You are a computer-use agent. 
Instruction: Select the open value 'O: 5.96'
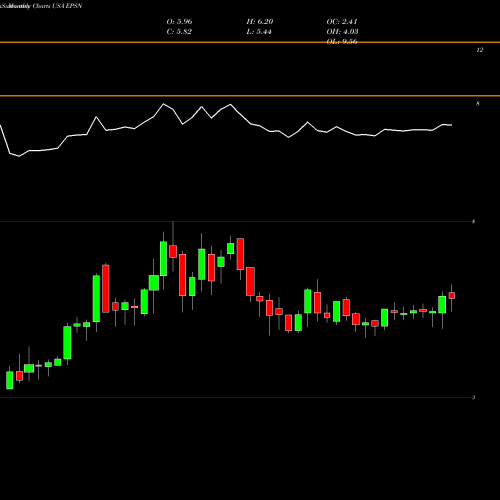point(179,22)
